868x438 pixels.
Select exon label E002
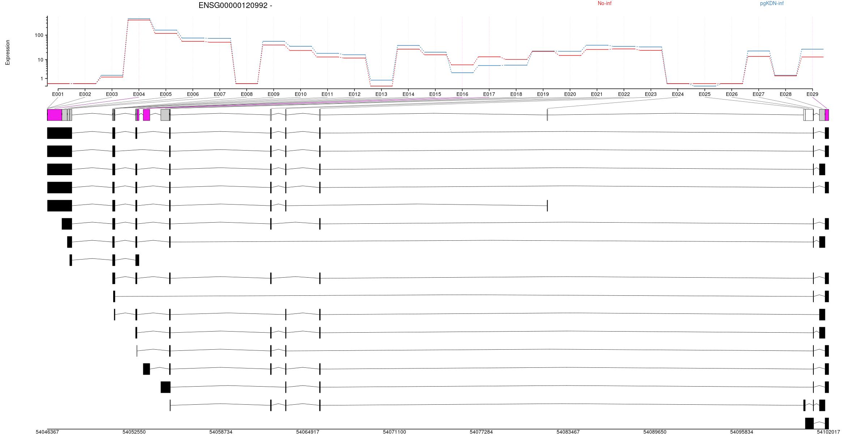point(85,94)
